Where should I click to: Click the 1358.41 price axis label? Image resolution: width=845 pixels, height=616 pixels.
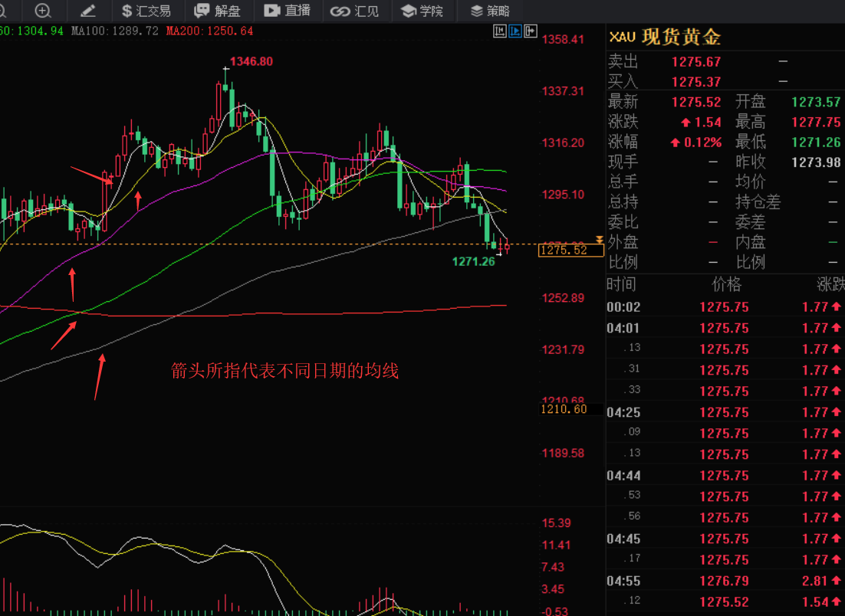[x=563, y=39]
